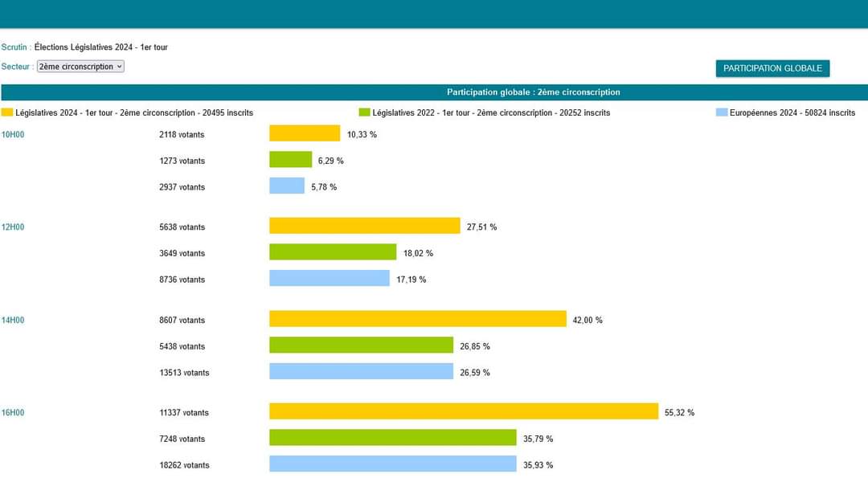
Task: Click the Européennes 2024 legend text
Action: 792,112
